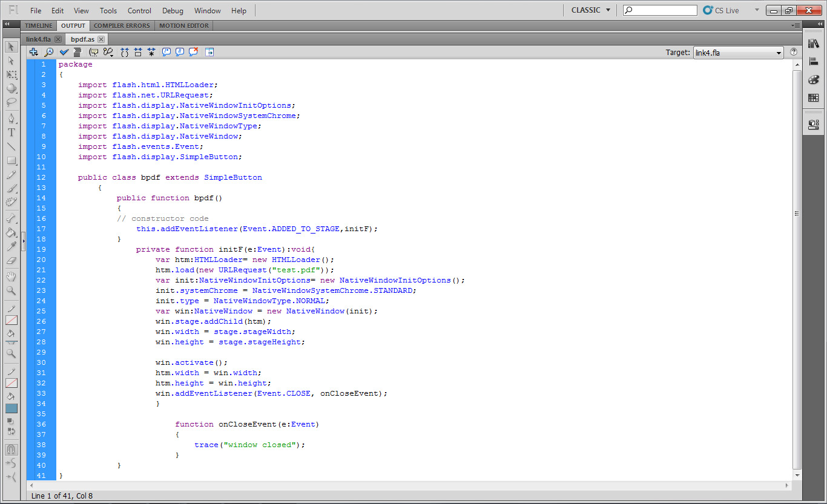
Task: Collapse code between braces
Action: point(125,53)
